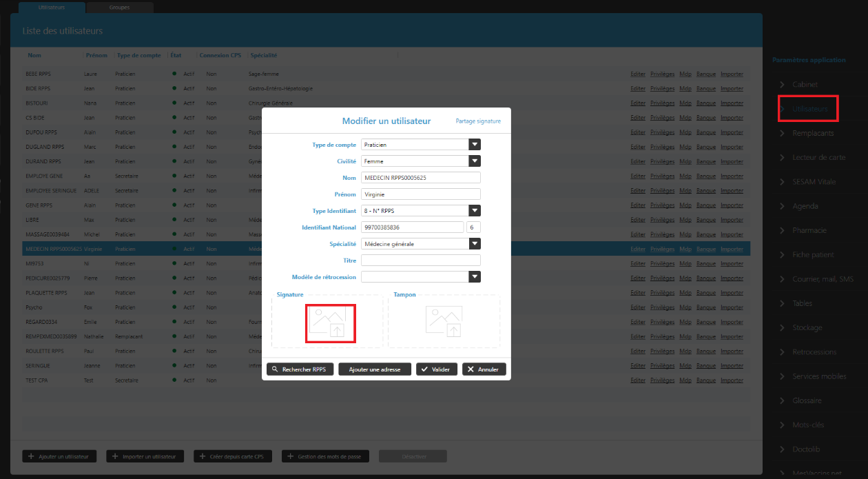
Task: Focus the Titre input field
Action: pos(420,261)
